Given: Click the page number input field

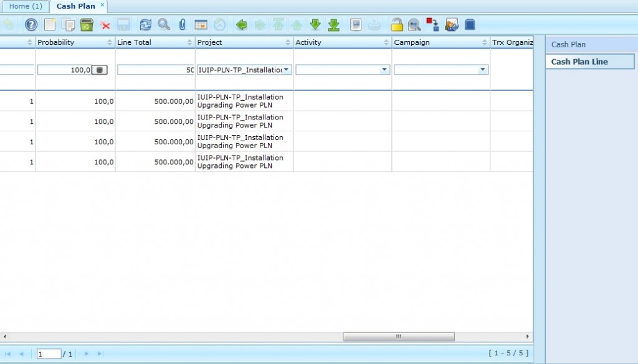Looking at the screenshot, I should click(x=49, y=354).
